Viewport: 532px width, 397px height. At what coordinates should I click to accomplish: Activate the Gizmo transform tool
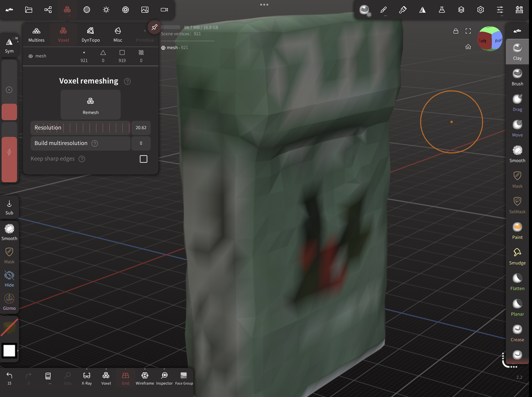tap(9, 302)
